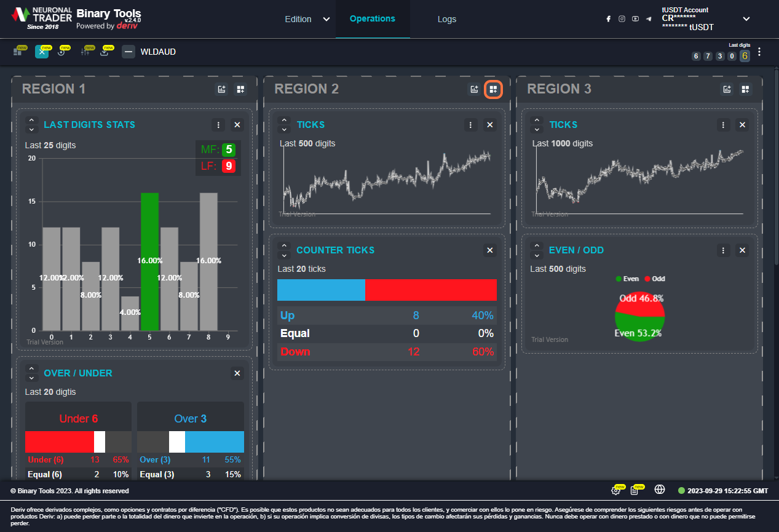Select the Operations tab
This screenshot has width=779, height=532.
pyautogui.click(x=372, y=18)
